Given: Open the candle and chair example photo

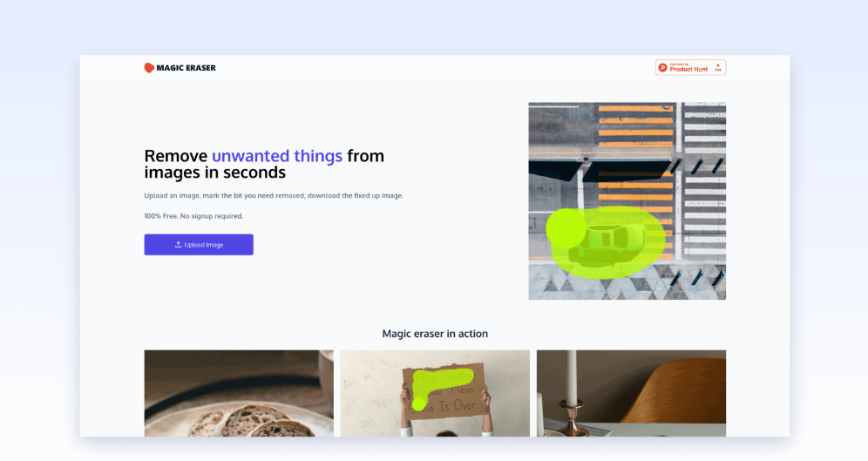Looking at the screenshot, I should 631,393.
